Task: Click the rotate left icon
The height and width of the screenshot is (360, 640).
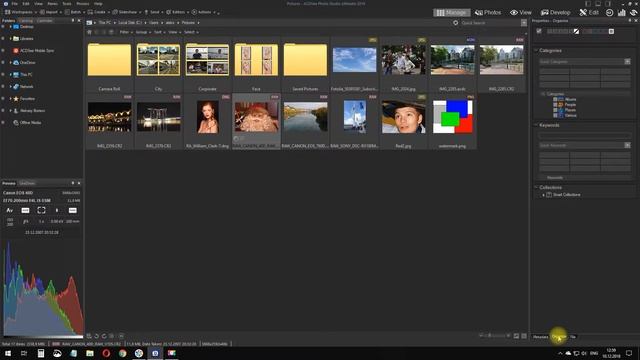Action: [x=97, y=336]
